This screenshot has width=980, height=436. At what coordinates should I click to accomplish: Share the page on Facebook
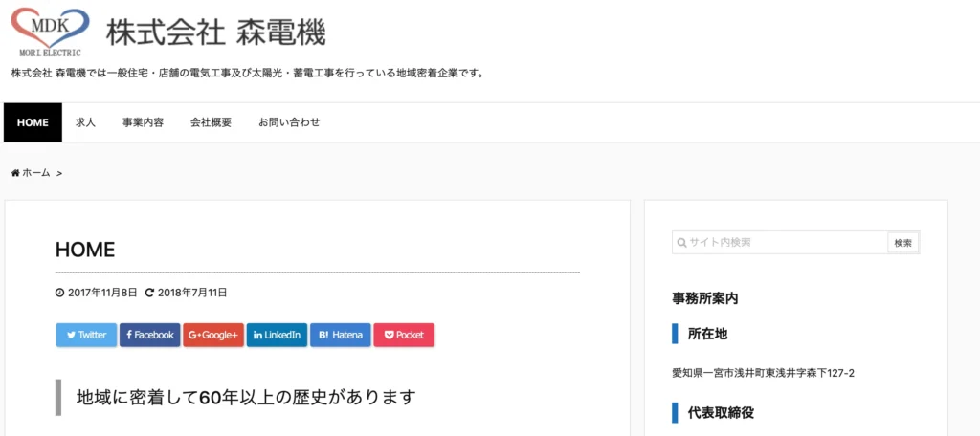pyautogui.click(x=149, y=335)
